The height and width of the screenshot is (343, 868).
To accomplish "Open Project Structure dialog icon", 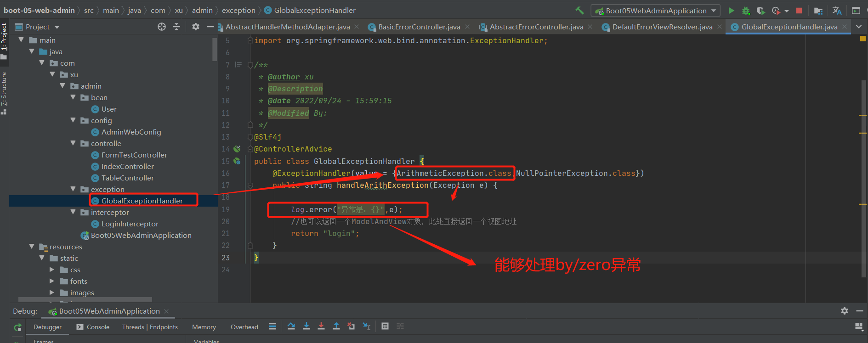I will 818,10.
